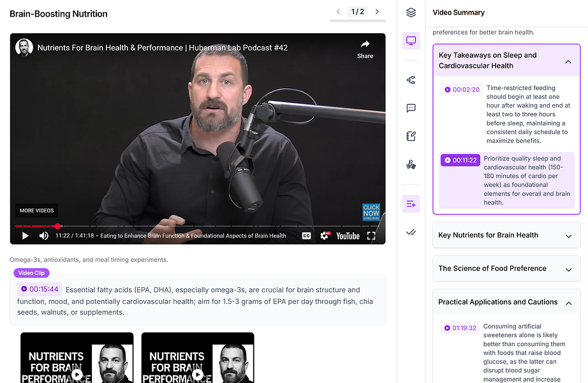The image size is (588, 383).
Task: Collapse Key Takeaways on Sleep section
Action: (x=568, y=62)
